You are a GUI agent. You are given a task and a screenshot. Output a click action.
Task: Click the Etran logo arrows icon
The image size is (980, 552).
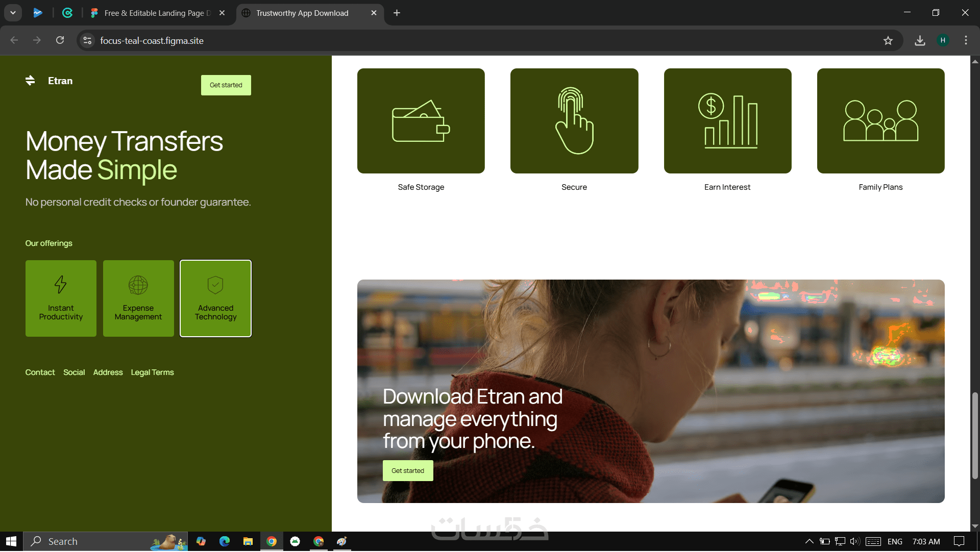[30, 81]
